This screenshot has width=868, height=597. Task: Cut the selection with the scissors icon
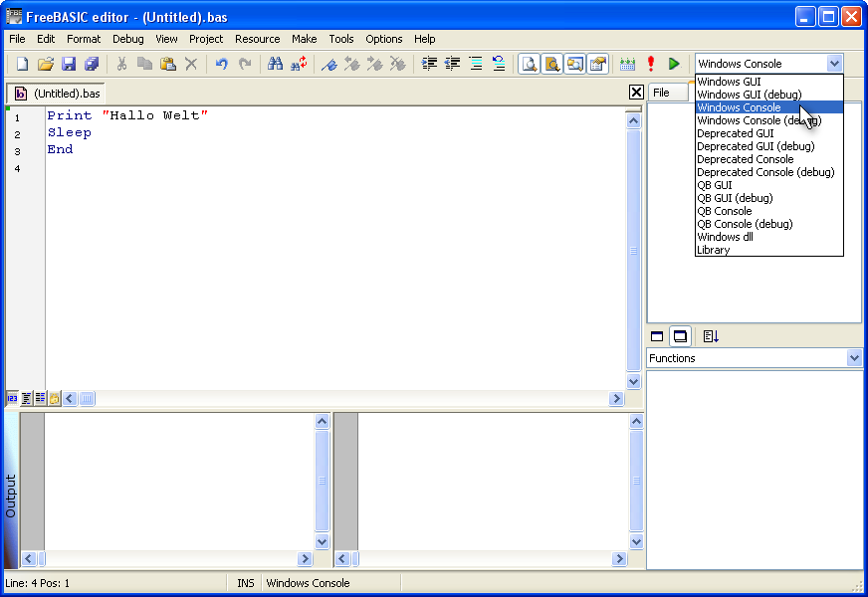[121, 64]
